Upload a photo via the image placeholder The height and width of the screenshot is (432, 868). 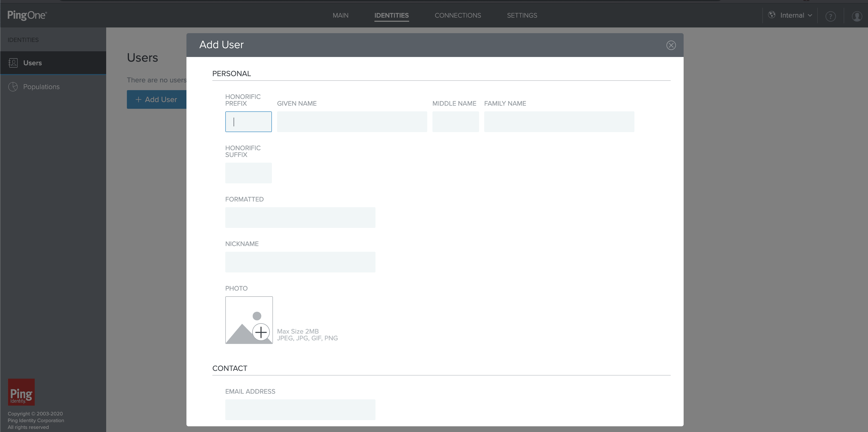[249, 320]
